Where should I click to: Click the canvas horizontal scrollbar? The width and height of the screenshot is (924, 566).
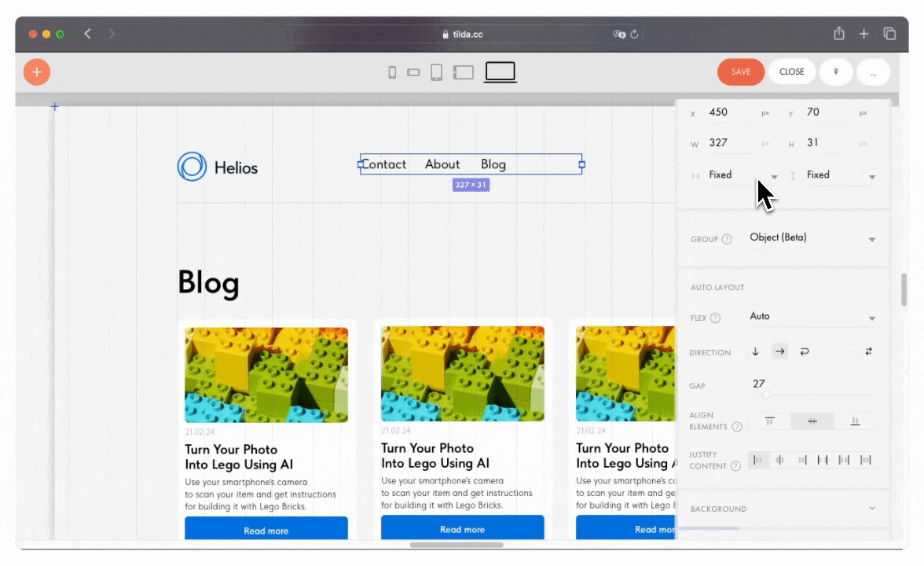pos(456,545)
